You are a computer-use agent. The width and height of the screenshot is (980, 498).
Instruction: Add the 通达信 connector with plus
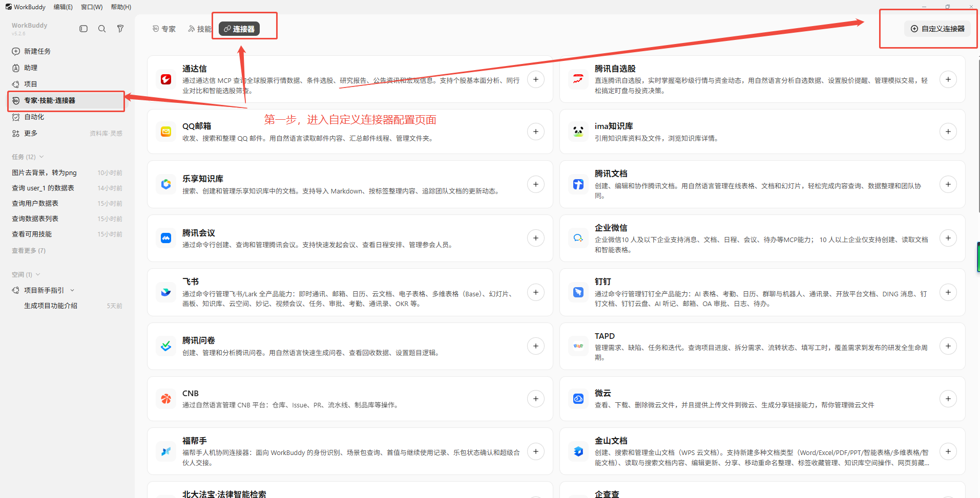[536, 79]
